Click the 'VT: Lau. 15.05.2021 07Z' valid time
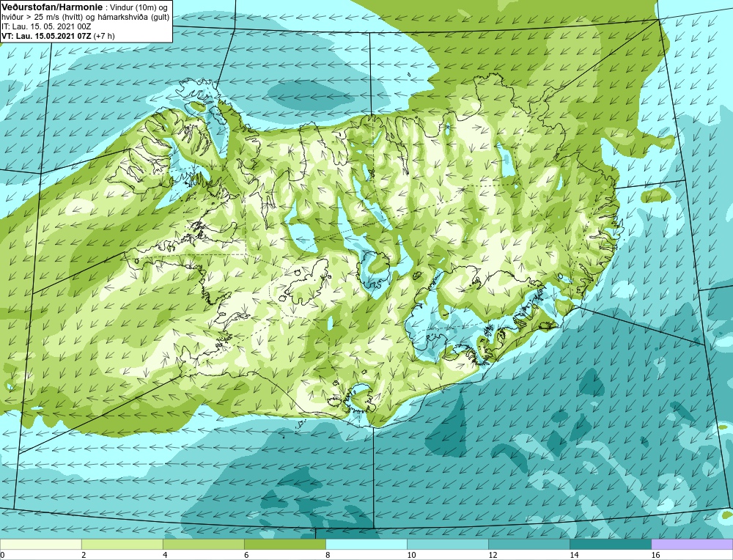The height and width of the screenshot is (560, 733). 47,36
